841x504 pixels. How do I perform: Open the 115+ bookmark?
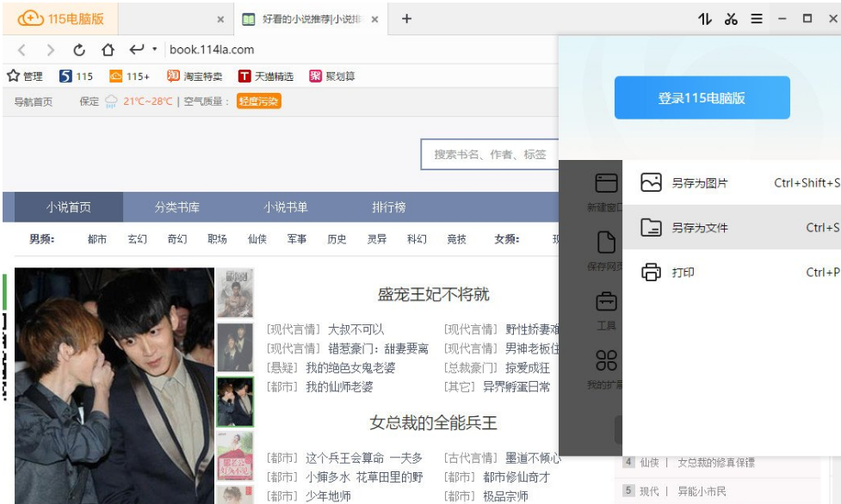[x=129, y=77]
